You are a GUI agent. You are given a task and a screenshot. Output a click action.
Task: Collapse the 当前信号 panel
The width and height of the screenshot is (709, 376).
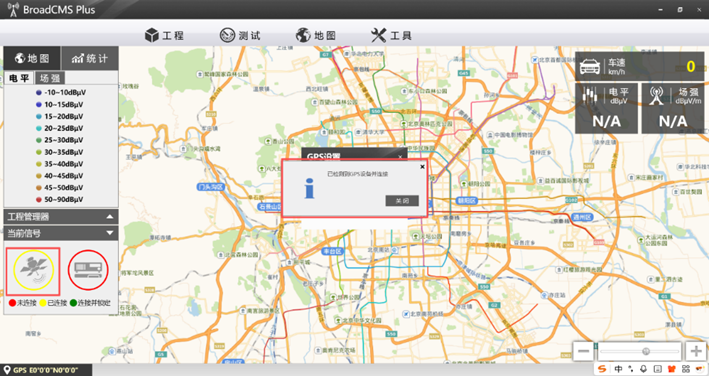(x=61, y=233)
